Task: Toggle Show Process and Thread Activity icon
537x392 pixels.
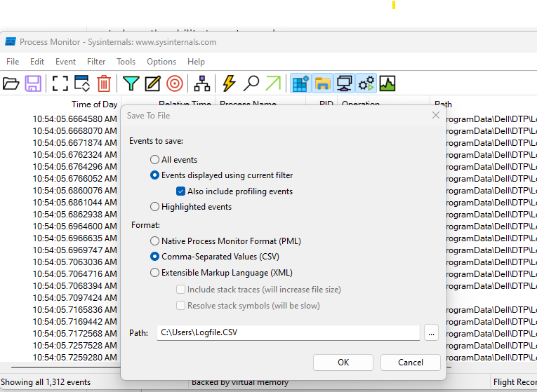Action: (366, 83)
